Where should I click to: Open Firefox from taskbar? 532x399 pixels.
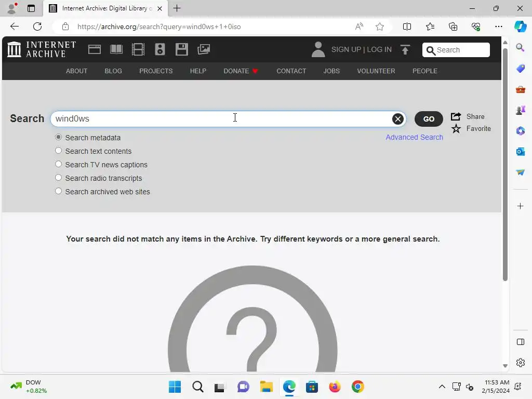tap(335, 387)
